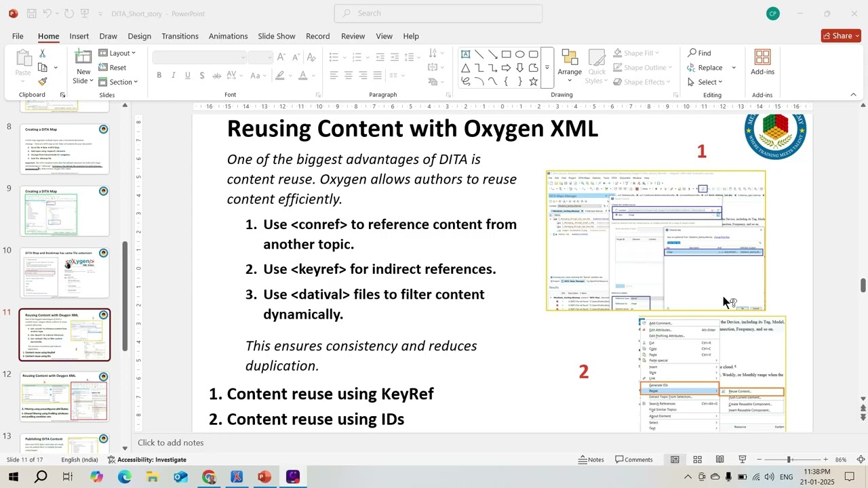Toggle the Comments pane button

click(x=633, y=460)
